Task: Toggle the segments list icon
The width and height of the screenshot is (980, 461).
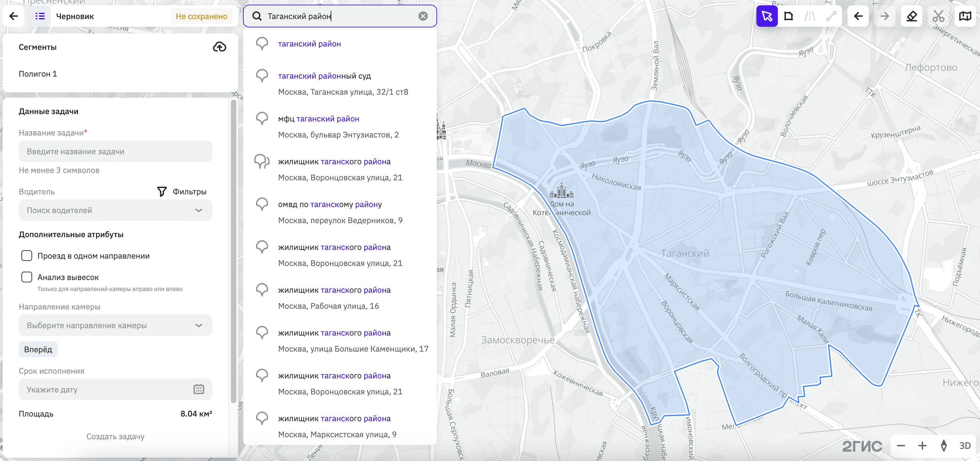Action: pyautogui.click(x=40, y=16)
